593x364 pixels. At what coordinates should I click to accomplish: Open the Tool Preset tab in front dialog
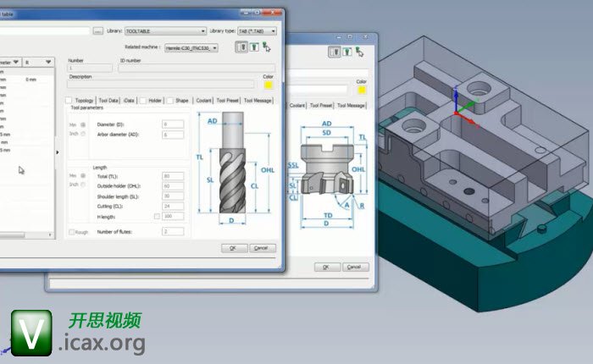pos(228,101)
